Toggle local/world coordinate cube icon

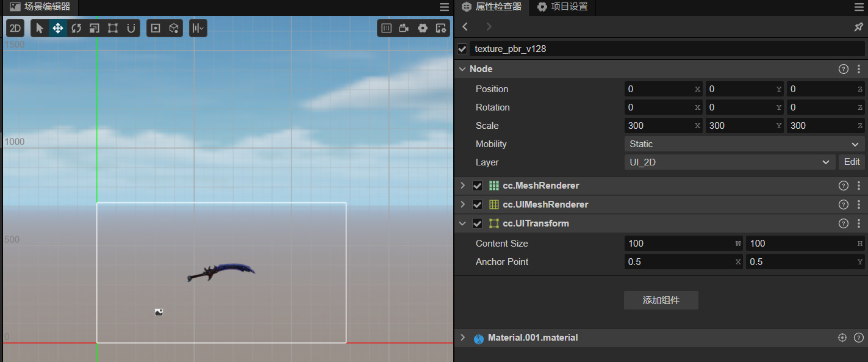(x=174, y=28)
